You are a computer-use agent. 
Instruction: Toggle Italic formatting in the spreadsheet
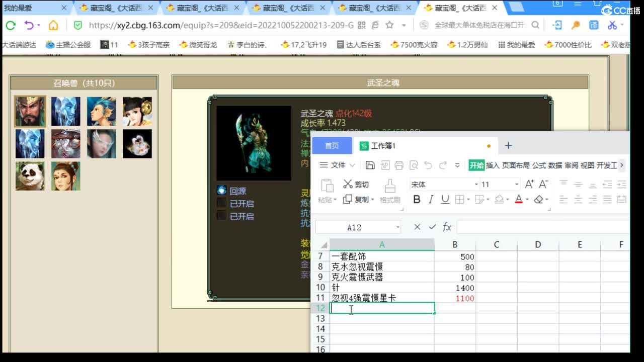coord(431,200)
